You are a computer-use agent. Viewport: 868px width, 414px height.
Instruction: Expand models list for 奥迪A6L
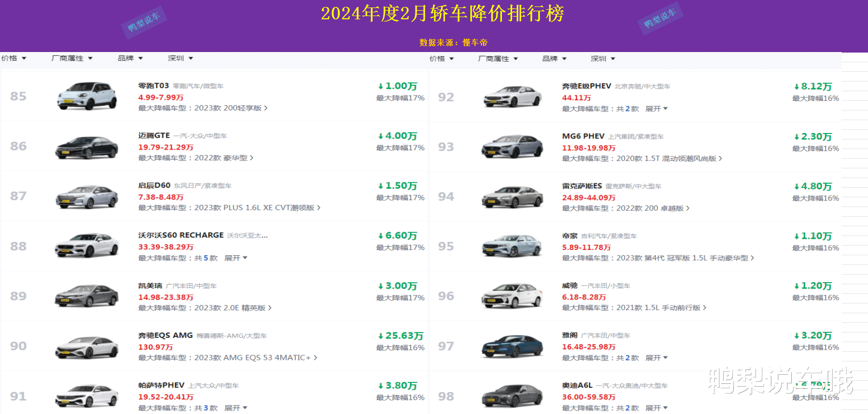pos(657,408)
